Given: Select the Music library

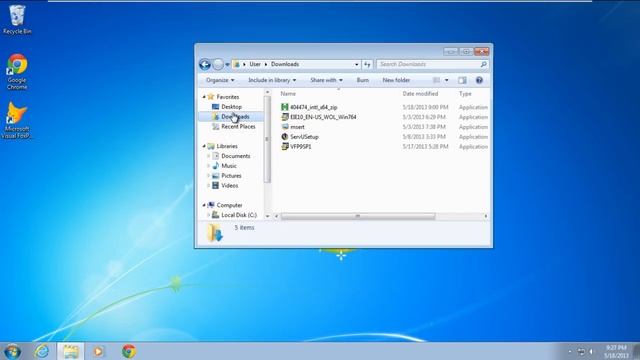Looking at the screenshot, I should pos(229,166).
